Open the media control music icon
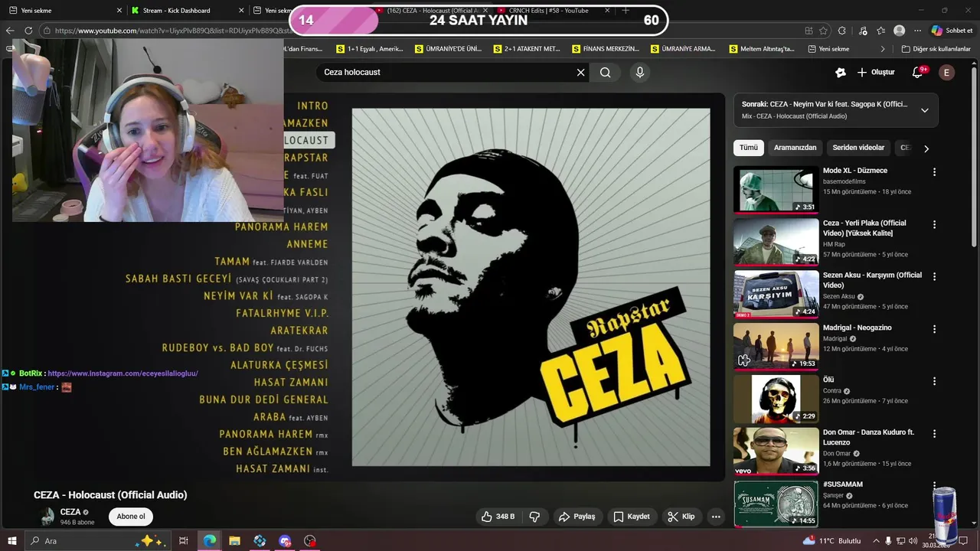Screen dimensions: 980x551 (863, 31)
